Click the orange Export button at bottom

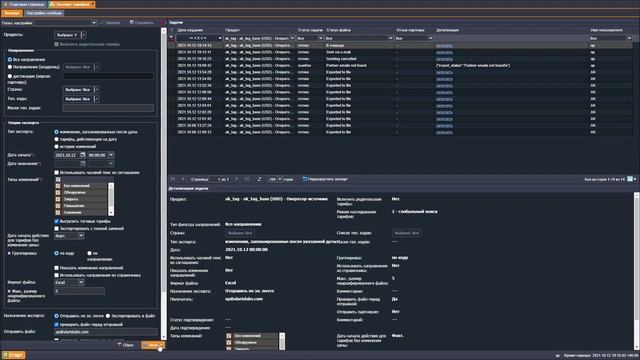click(x=152, y=345)
